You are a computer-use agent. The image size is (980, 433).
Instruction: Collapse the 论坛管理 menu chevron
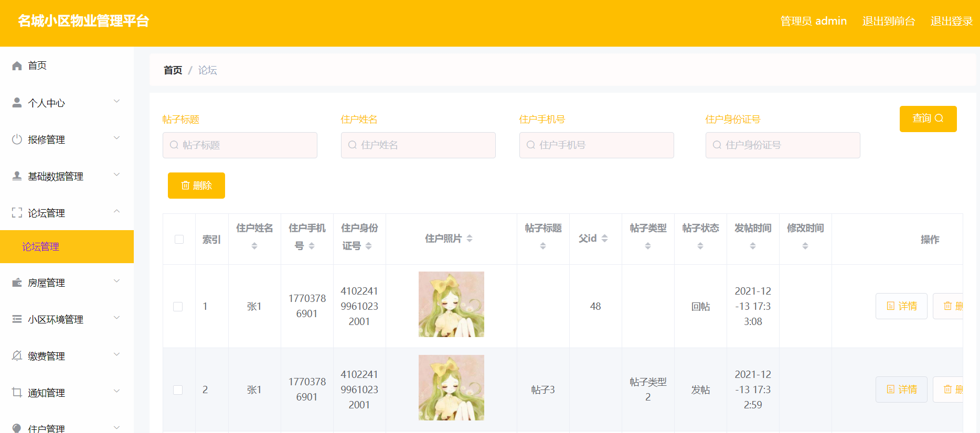pyautogui.click(x=117, y=211)
